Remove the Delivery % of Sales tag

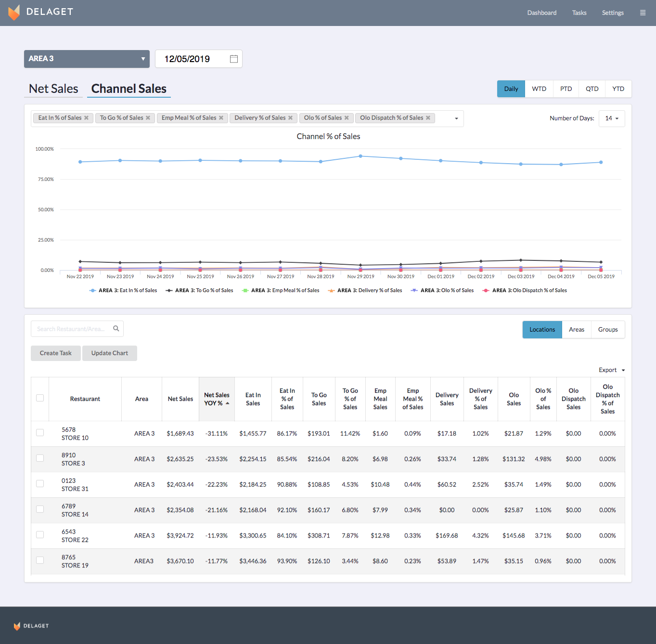click(x=290, y=118)
